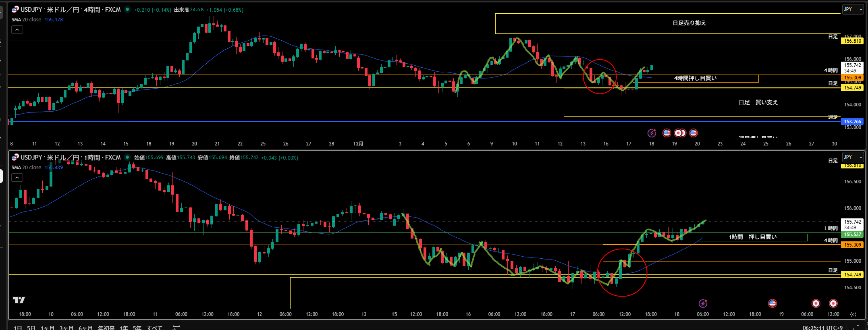This screenshot has height=330, width=868.
Task: Click the upper chart USDJPY 4時間 symbol title
Action: click(71, 10)
